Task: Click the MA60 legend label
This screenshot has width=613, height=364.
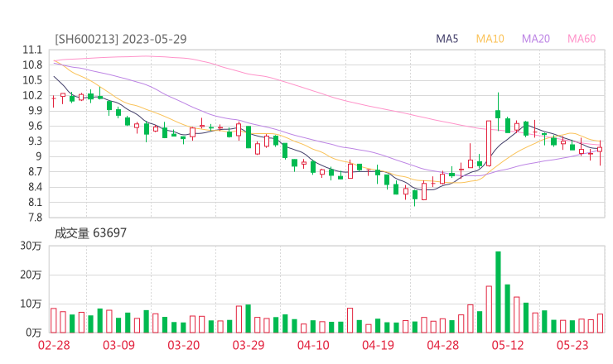Action: [582, 39]
